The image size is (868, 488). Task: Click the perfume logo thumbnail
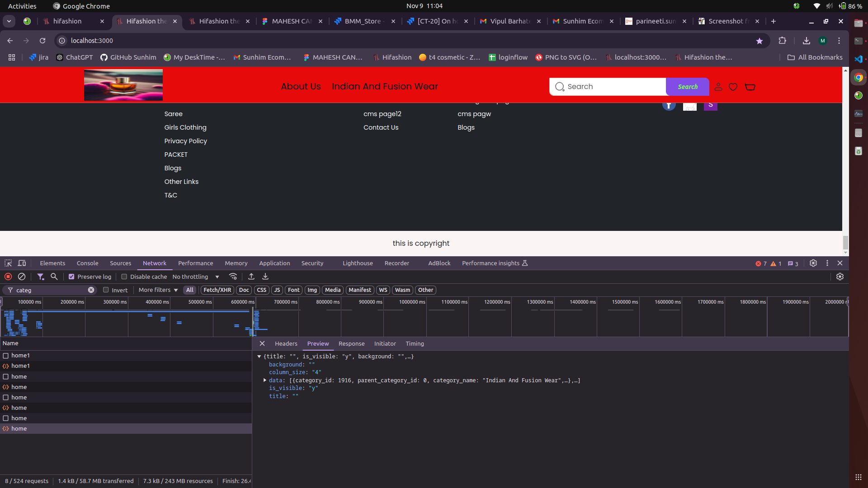[123, 85]
